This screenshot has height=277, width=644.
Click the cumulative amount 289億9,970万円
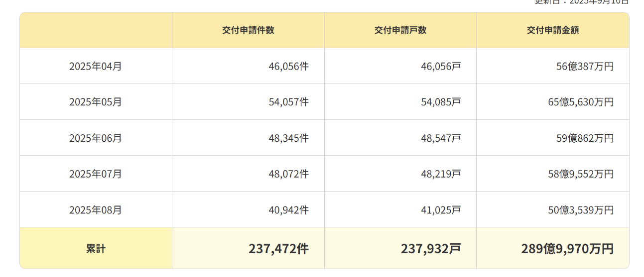[567, 249]
